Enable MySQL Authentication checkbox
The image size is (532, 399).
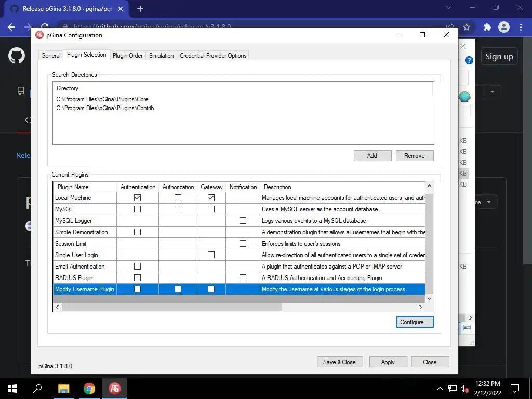tap(137, 209)
